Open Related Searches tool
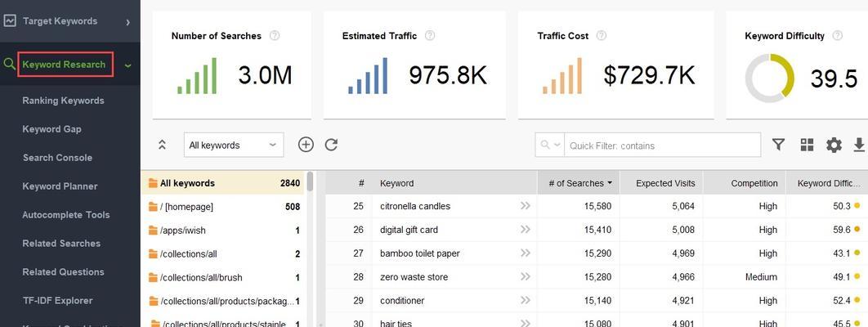 [x=61, y=244]
